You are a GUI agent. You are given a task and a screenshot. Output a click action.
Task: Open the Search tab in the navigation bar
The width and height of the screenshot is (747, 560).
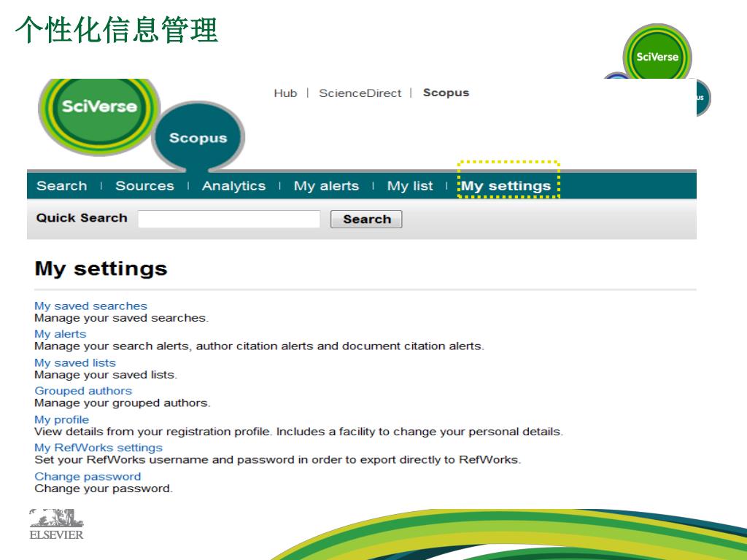62,186
